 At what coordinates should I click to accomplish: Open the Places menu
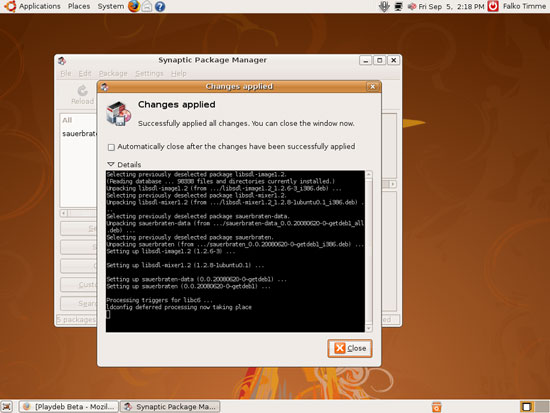[x=79, y=6]
